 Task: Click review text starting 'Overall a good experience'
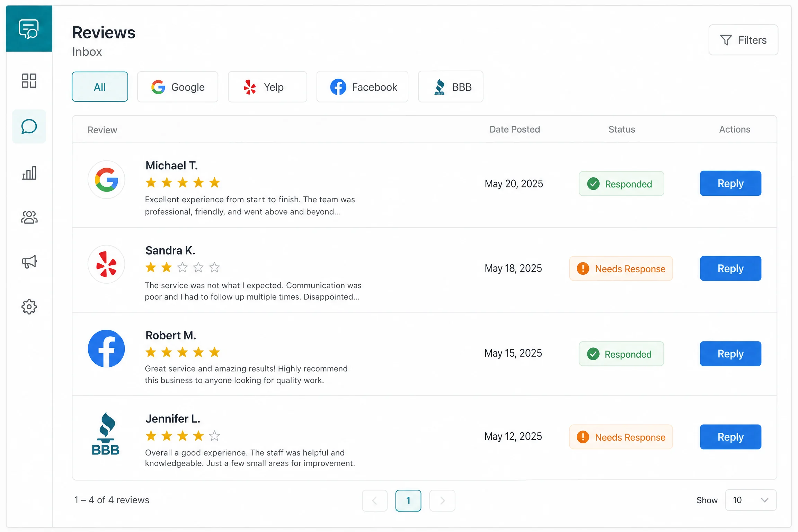pos(250,458)
